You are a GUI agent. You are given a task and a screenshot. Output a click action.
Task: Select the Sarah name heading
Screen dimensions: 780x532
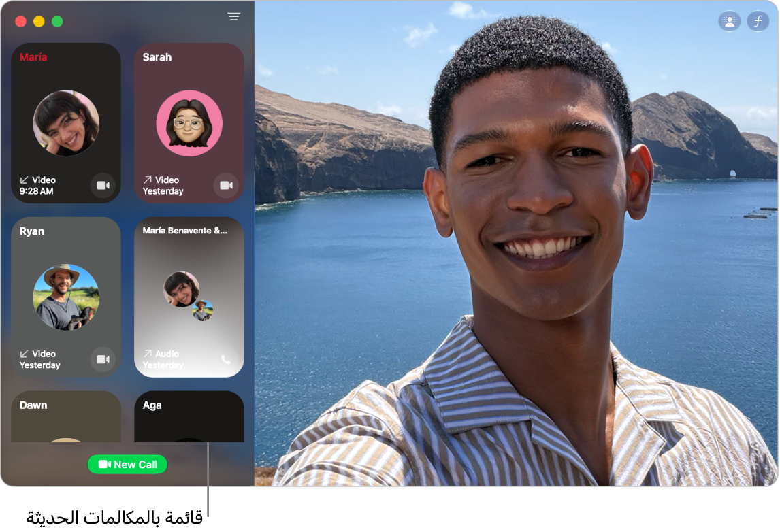pyautogui.click(x=157, y=57)
